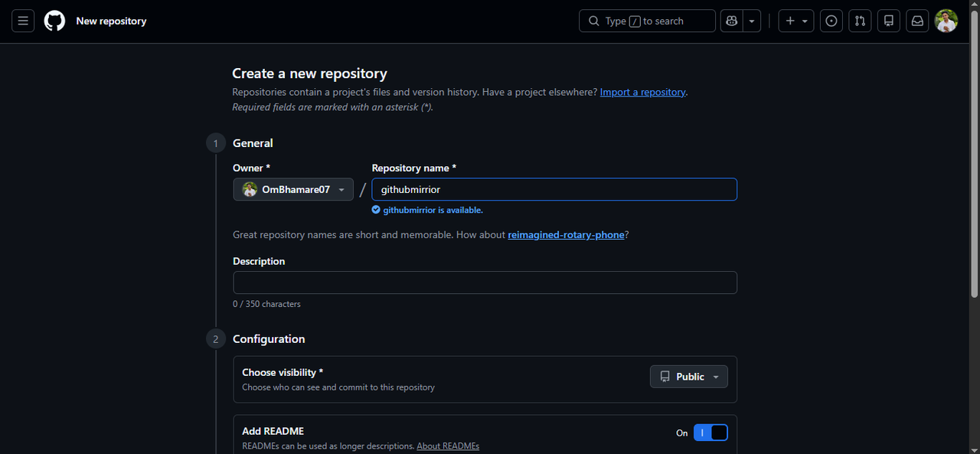Click the 'Choose visibility *' label
This screenshot has height=454, width=980.
283,372
